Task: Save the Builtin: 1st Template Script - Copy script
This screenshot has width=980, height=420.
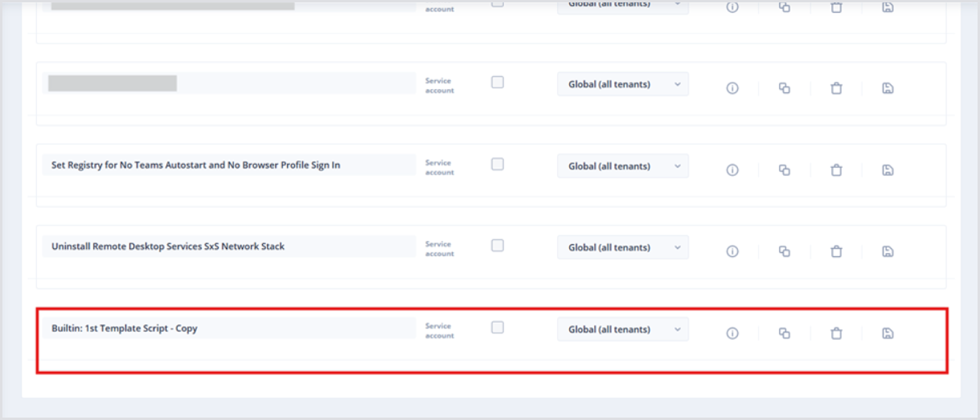Action: [888, 333]
